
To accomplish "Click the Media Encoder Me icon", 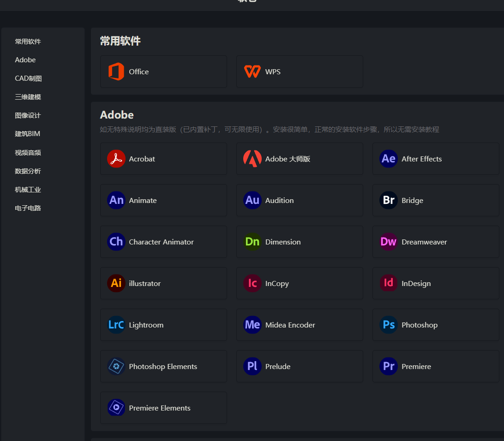I will [x=252, y=325].
